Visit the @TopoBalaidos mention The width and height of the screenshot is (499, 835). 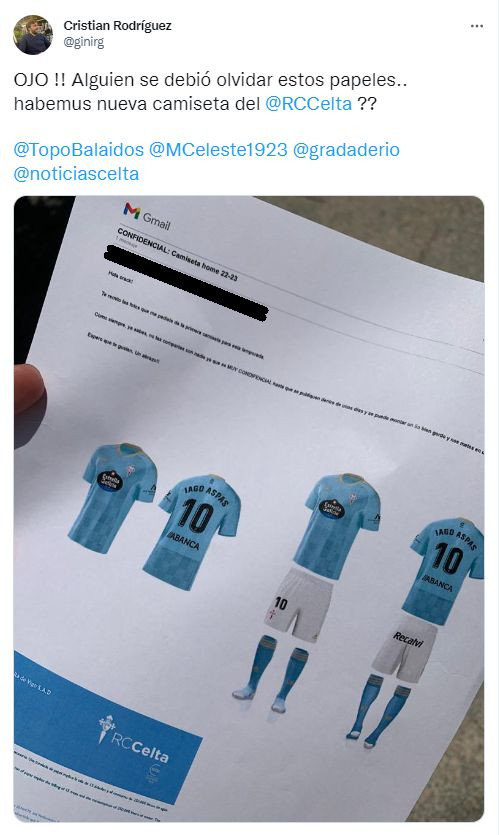(x=79, y=150)
